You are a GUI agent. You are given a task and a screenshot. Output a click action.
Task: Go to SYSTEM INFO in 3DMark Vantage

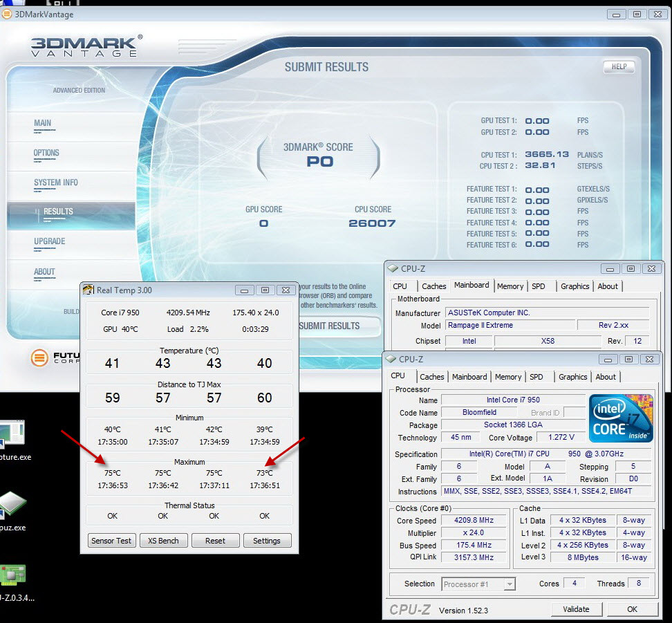coord(56,183)
